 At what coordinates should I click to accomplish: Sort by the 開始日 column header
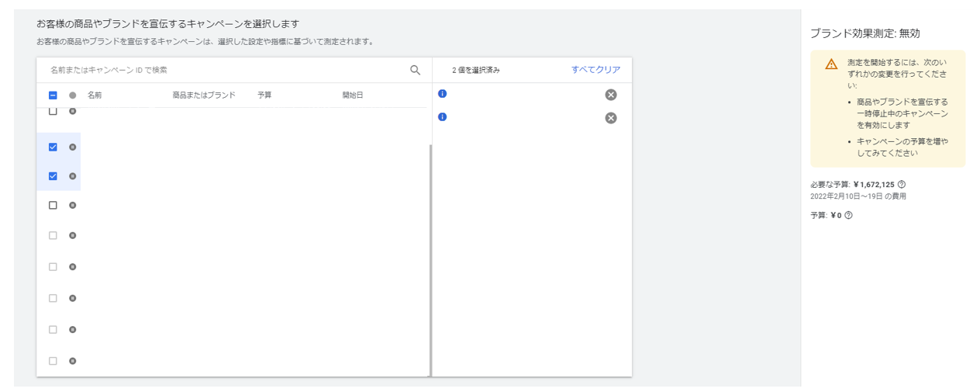point(353,95)
